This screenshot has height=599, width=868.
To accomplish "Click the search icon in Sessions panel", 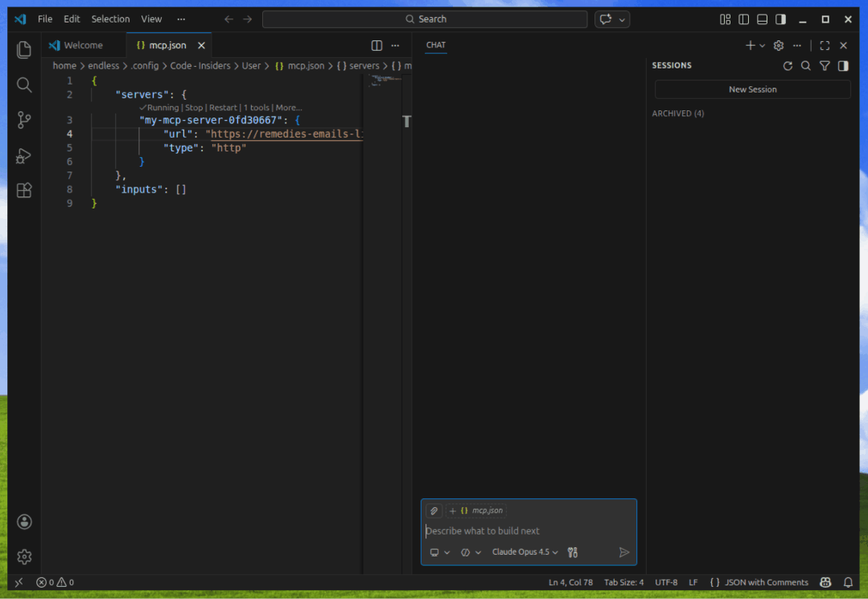I will (x=805, y=65).
